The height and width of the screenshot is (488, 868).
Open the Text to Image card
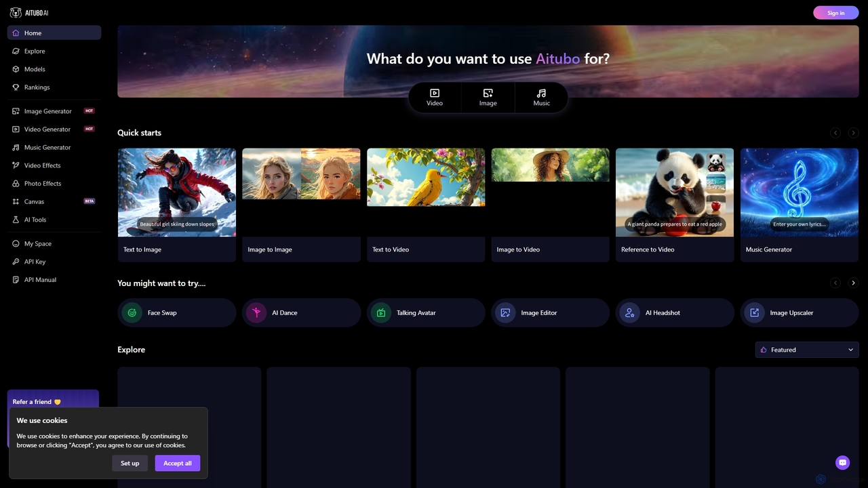(177, 205)
